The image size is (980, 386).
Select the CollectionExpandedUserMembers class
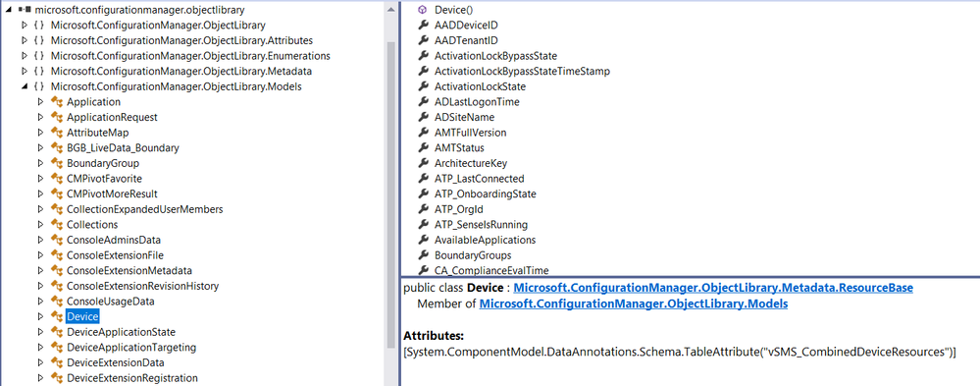[x=144, y=209]
